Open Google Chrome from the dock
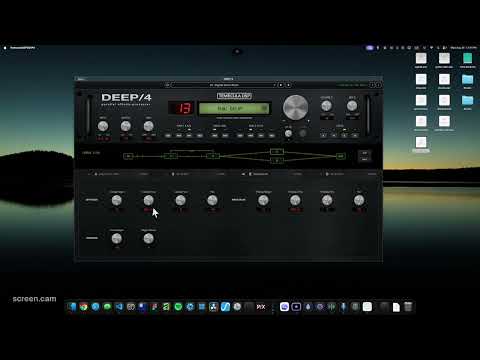Screen dimensions: 480x360 84,307
